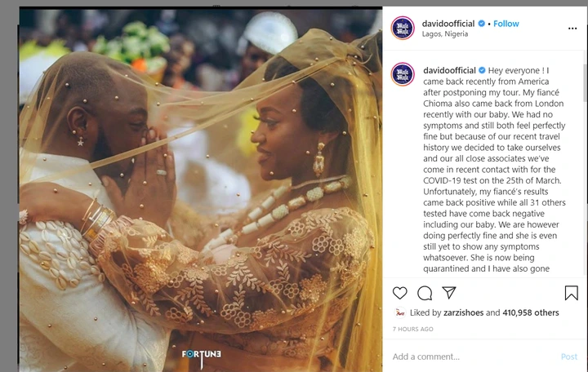Save post with bookmark icon

coord(571,293)
